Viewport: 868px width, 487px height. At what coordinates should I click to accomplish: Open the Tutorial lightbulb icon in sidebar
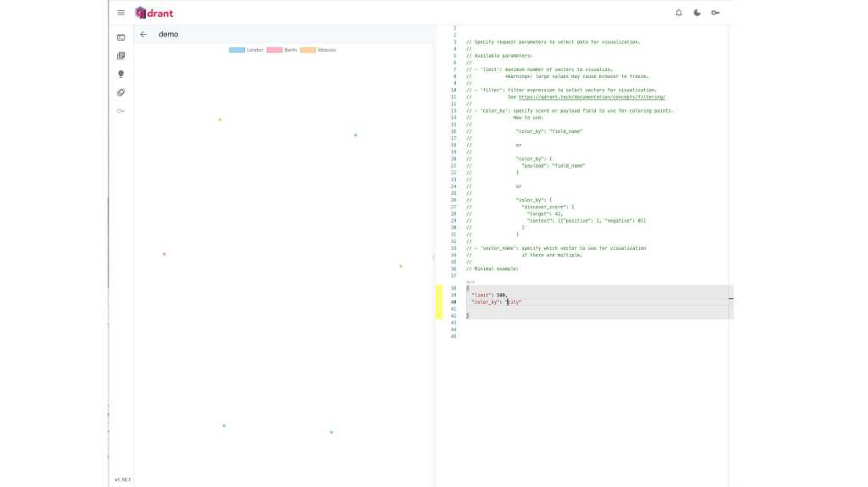[x=121, y=75]
